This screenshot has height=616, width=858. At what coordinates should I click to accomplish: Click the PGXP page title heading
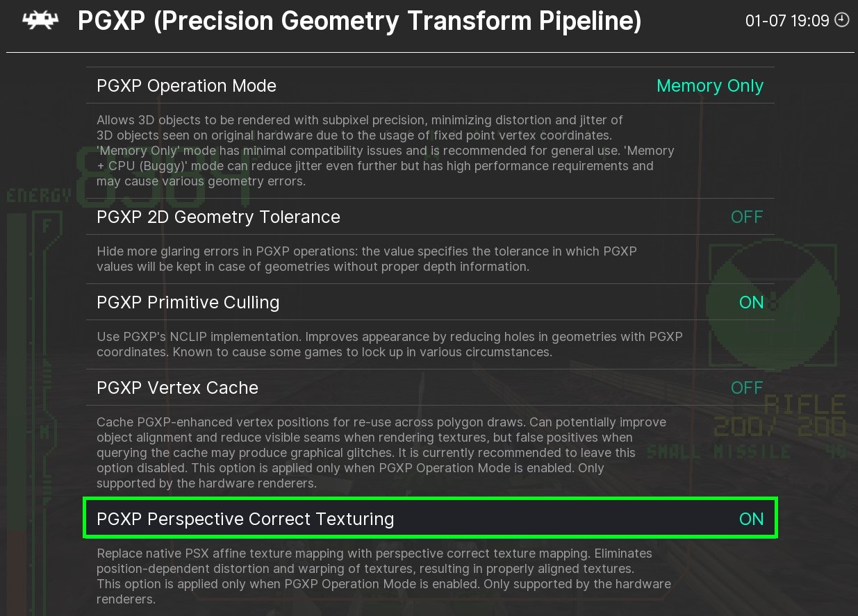pos(359,21)
